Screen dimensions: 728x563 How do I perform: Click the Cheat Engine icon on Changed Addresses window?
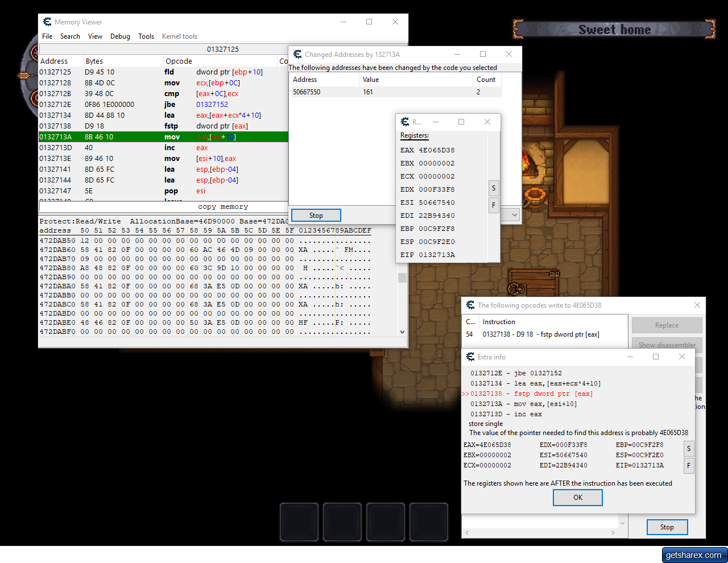pyautogui.click(x=297, y=54)
